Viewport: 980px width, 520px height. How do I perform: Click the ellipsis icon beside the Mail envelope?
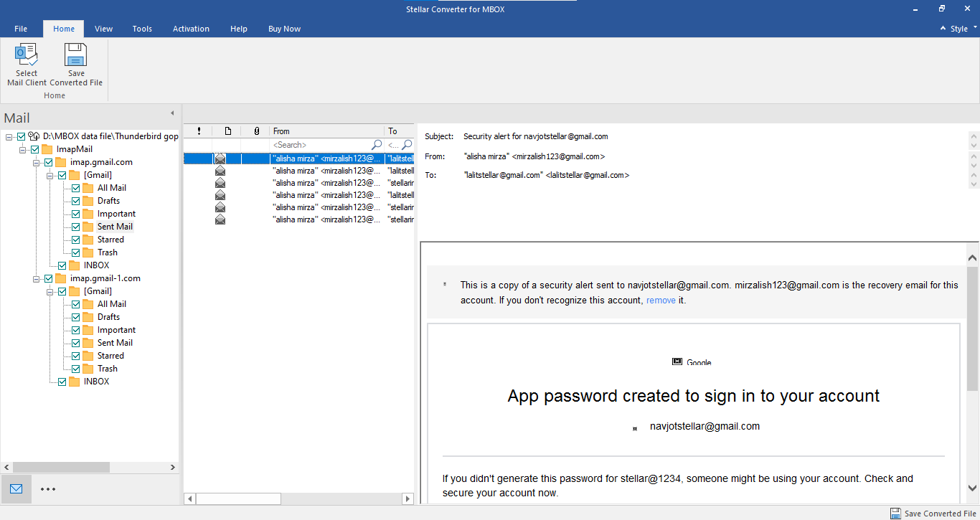point(48,488)
